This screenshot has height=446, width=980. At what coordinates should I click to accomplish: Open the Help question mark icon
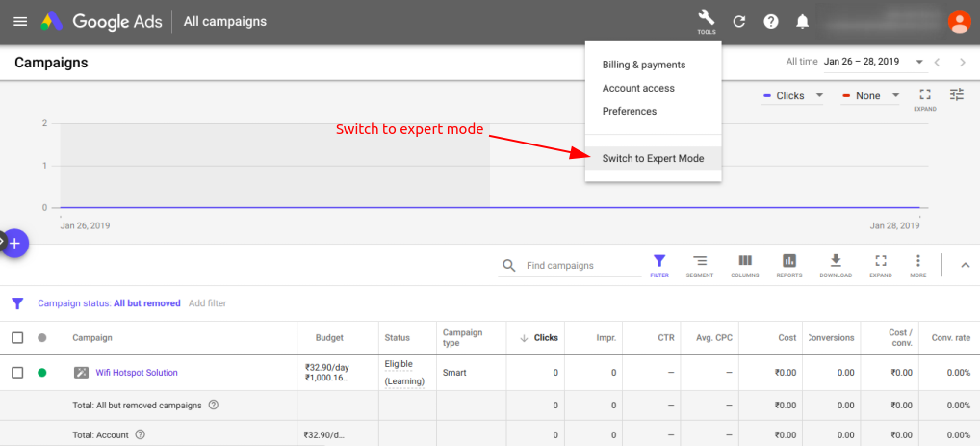(x=771, y=22)
